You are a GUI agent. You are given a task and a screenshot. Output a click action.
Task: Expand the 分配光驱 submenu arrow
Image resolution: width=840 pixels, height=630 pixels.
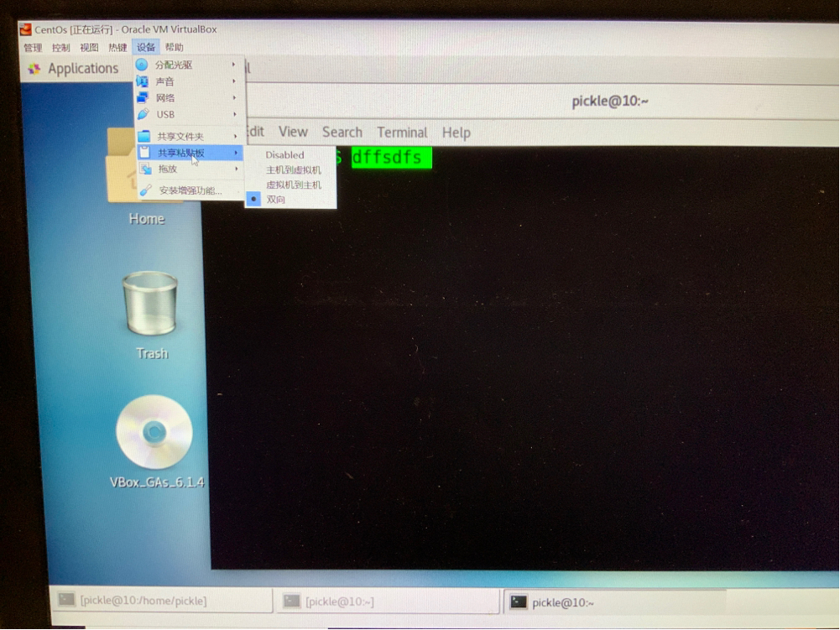coord(233,65)
